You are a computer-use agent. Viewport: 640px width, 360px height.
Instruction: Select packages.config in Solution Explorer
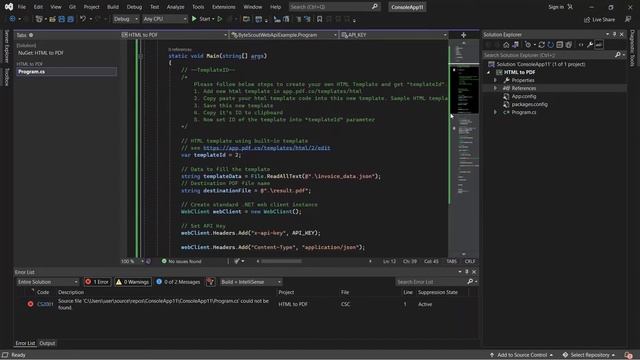tap(529, 104)
